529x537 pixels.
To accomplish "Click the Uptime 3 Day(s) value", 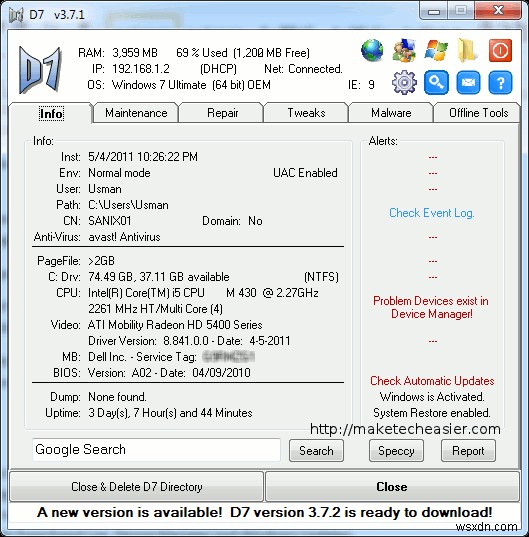I will tap(170, 413).
